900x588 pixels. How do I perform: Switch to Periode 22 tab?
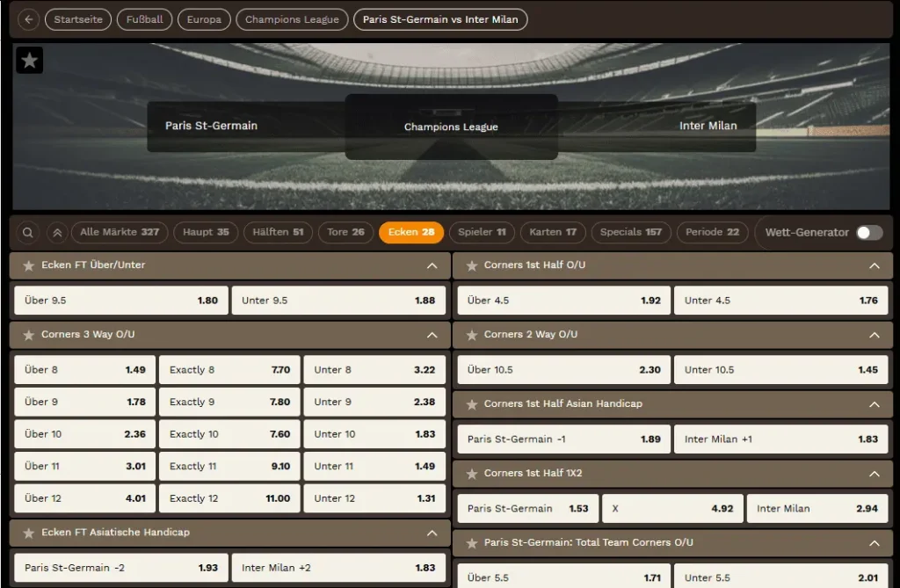coord(712,233)
